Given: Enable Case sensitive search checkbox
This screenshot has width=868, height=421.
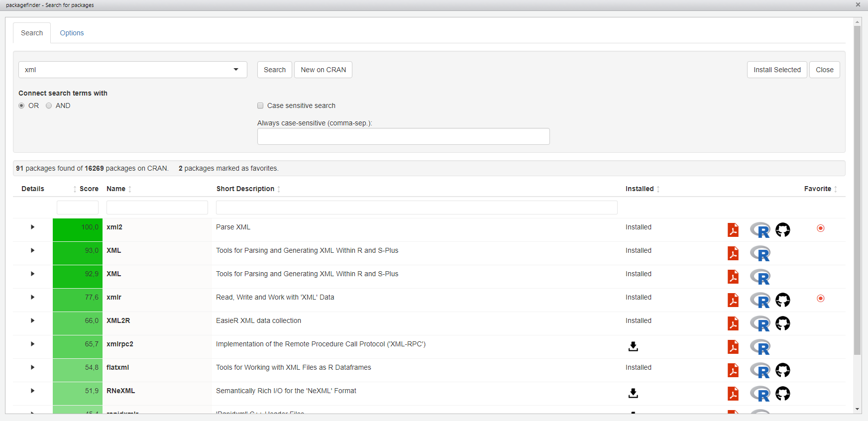Looking at the screenshot, I should point(260,105).
